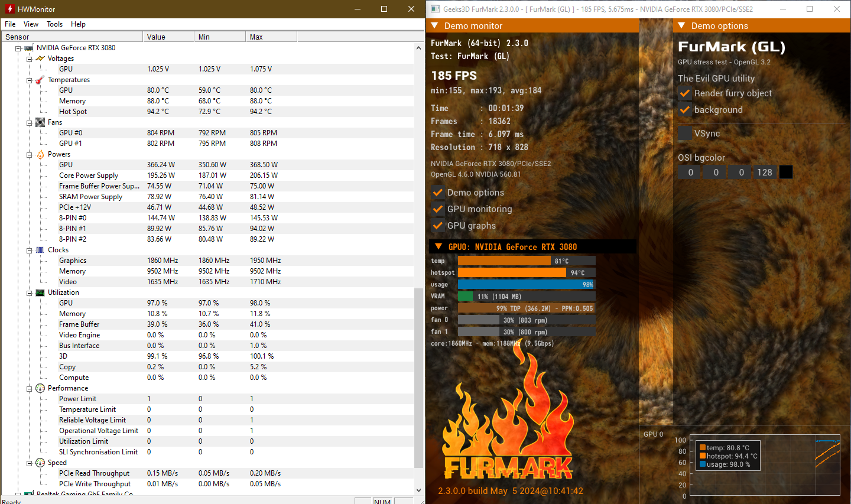The image size is (851, 504).
Task: Click the 185 FPS readout in FurMark
Action: point(454,76)
